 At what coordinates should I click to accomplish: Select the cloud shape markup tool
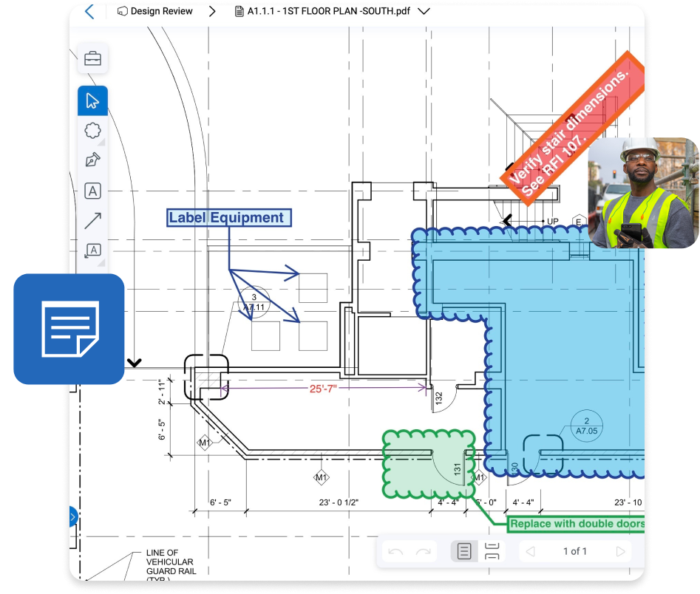pyautogui.click(x=93, y=131)
